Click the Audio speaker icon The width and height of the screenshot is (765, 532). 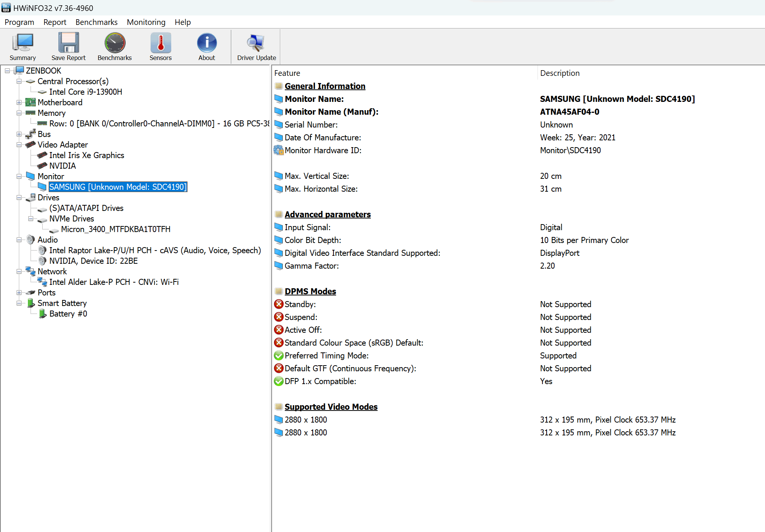pos(30,240)
